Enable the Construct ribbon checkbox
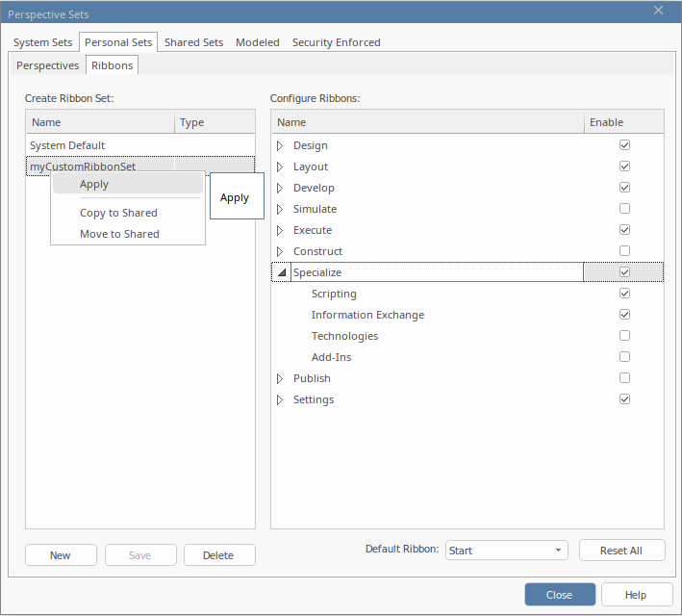Viewport: 682px width, 616px height. tap(624, 251)
